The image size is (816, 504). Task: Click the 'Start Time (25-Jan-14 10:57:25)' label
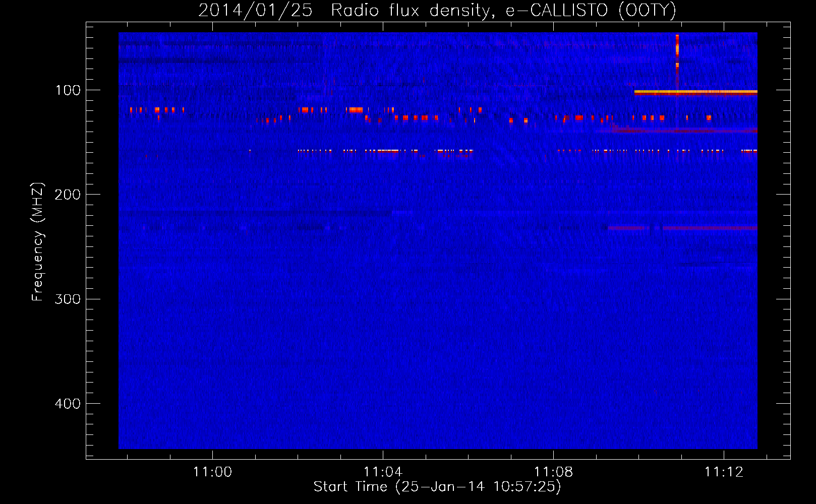coord(437,487)
